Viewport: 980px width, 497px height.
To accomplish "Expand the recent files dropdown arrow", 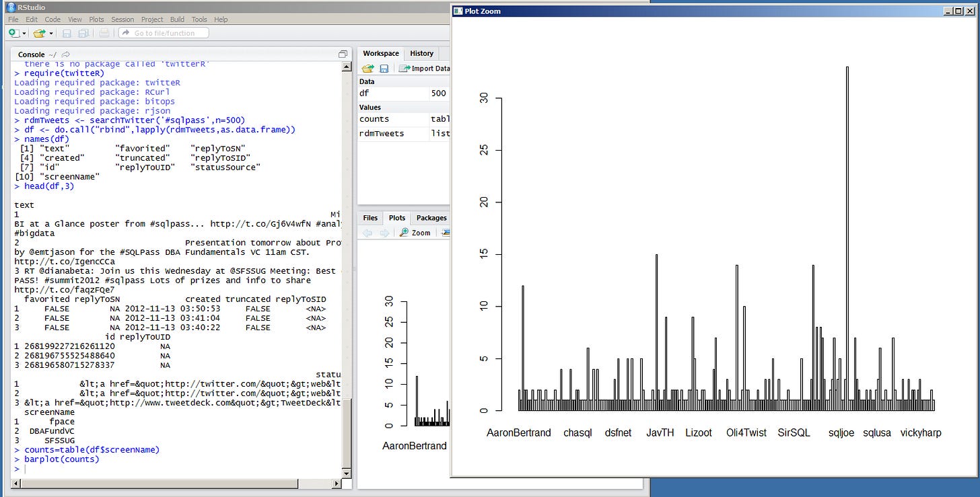I will point(50,33).
